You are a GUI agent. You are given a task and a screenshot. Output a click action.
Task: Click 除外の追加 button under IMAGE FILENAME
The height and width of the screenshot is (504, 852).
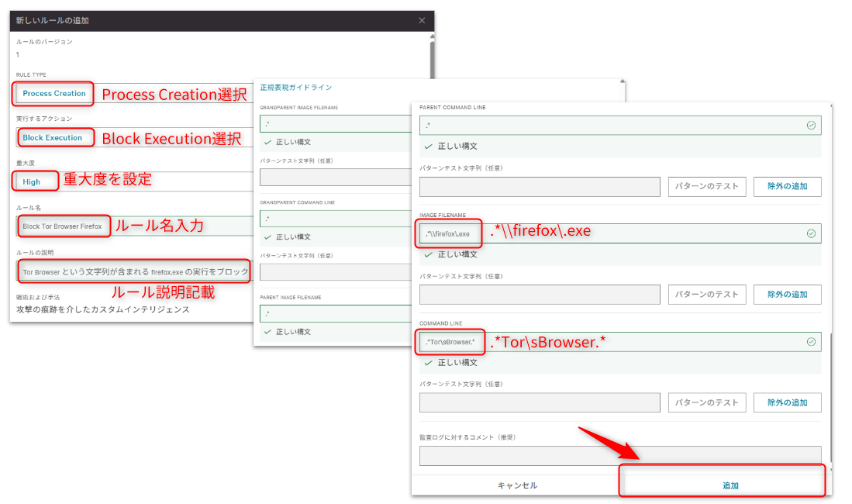[787, 295]
